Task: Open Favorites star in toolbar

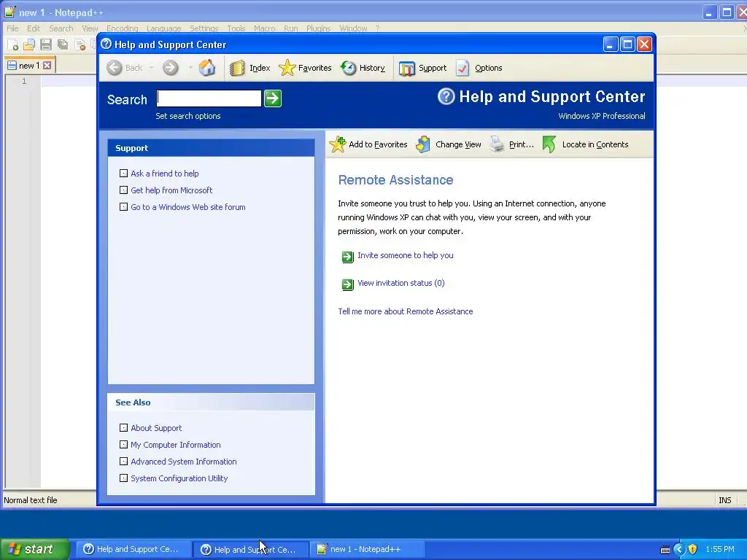Action: pyautogui.click(x=287, y=68)
